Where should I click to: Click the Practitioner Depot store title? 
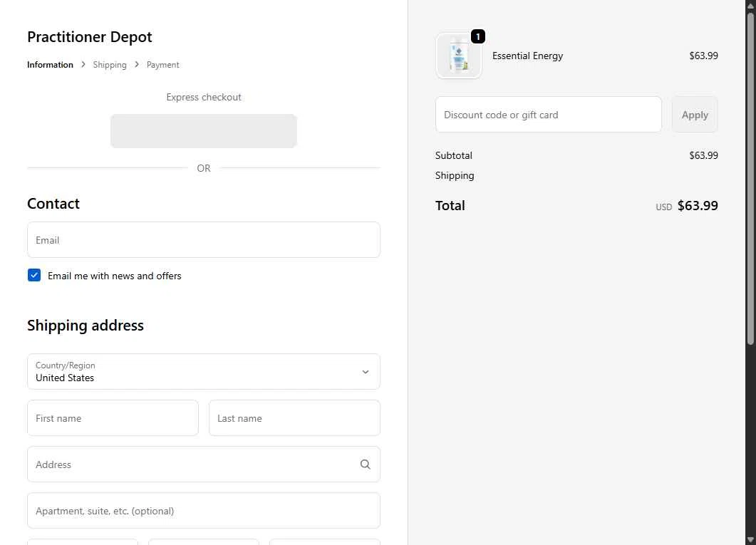coord(89,37)
